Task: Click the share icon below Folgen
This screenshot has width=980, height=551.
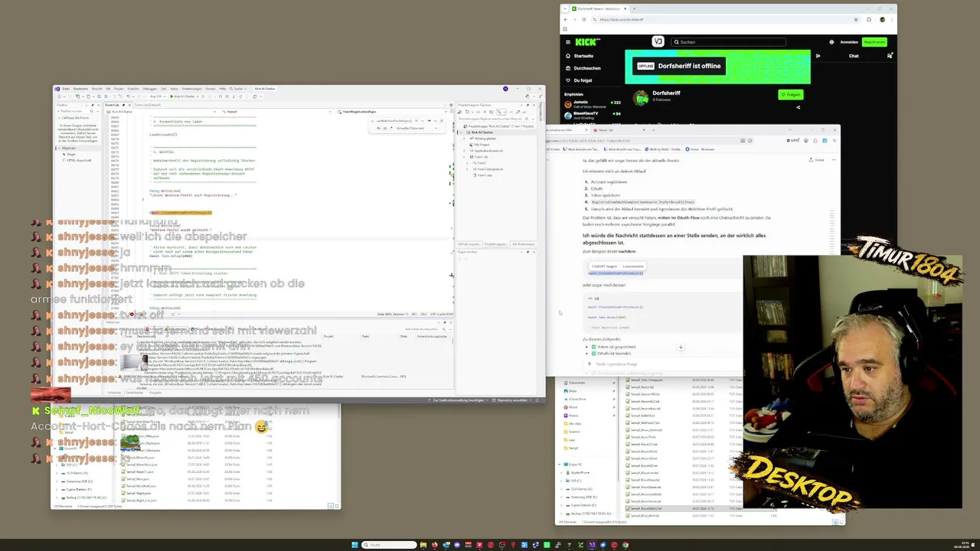Action: tap(798, 107)
